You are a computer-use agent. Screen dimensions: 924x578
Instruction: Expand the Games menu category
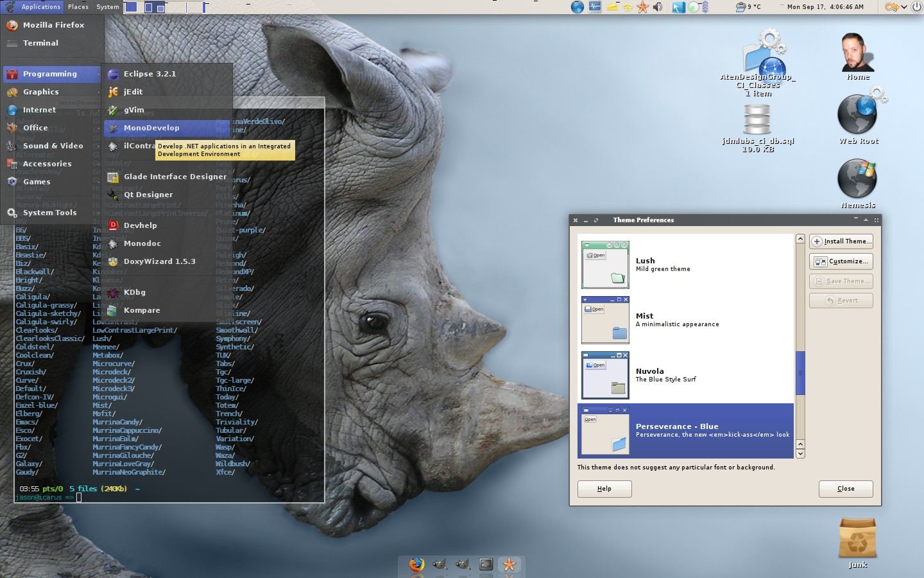(52, 182)
